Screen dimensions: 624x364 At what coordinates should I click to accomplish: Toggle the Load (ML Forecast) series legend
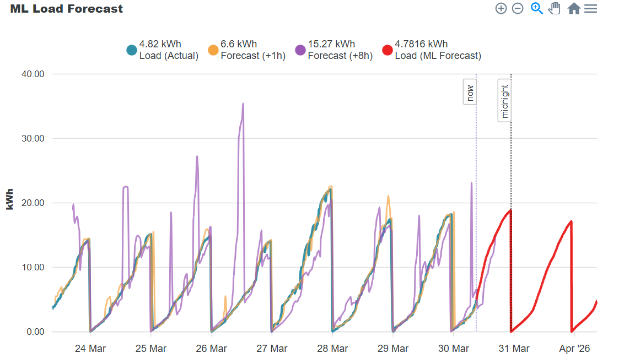(432, 50)
